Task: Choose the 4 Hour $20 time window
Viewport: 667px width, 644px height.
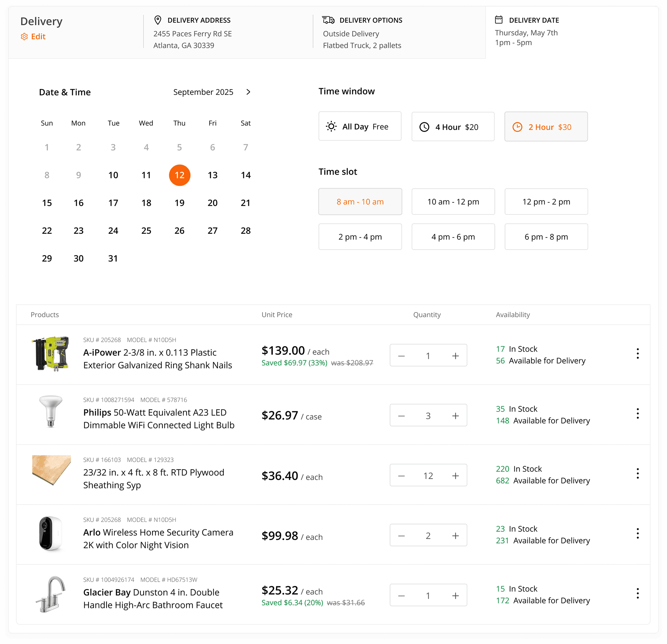Action: pyautogui.click(x=453, y=127)
